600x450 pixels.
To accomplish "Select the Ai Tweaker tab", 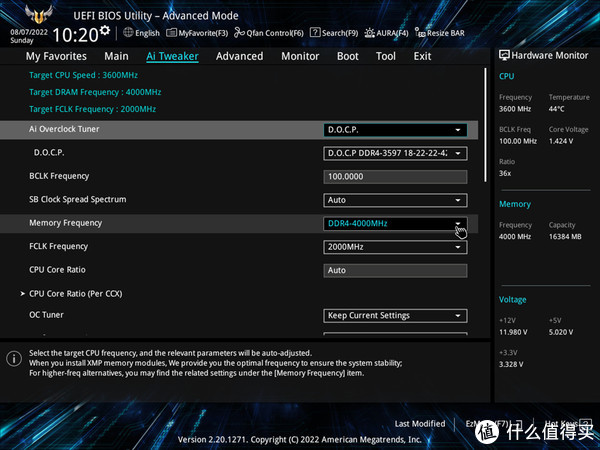I will pos(172,56).
